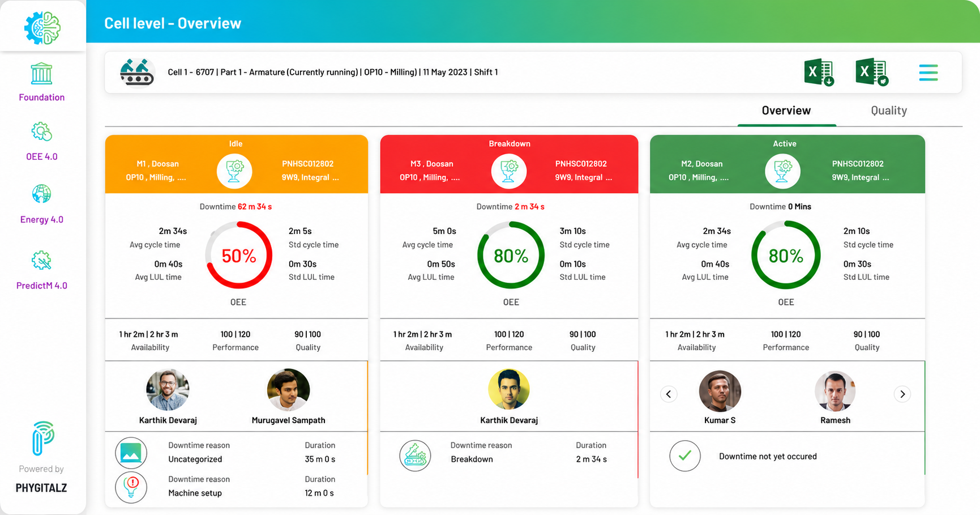Image resolution: width=980 pixels, height=515 pixels.
Task: Select Foundation label in sidebar
Action: point(42,97)
